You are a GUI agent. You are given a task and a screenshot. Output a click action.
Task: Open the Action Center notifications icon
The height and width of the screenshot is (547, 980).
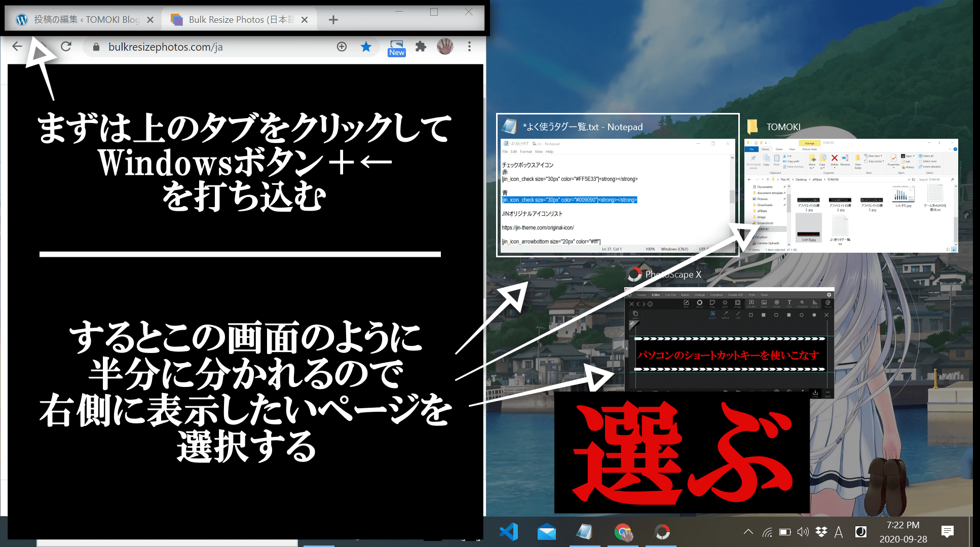(x=947, y=532)
